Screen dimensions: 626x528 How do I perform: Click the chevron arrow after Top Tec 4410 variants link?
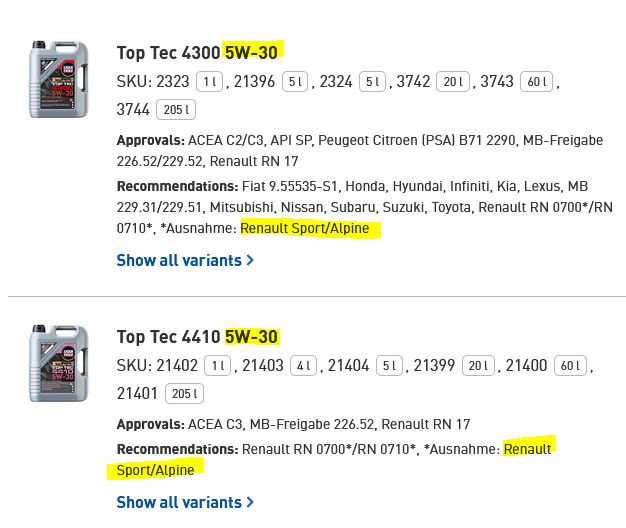click(x=250, y=503)
